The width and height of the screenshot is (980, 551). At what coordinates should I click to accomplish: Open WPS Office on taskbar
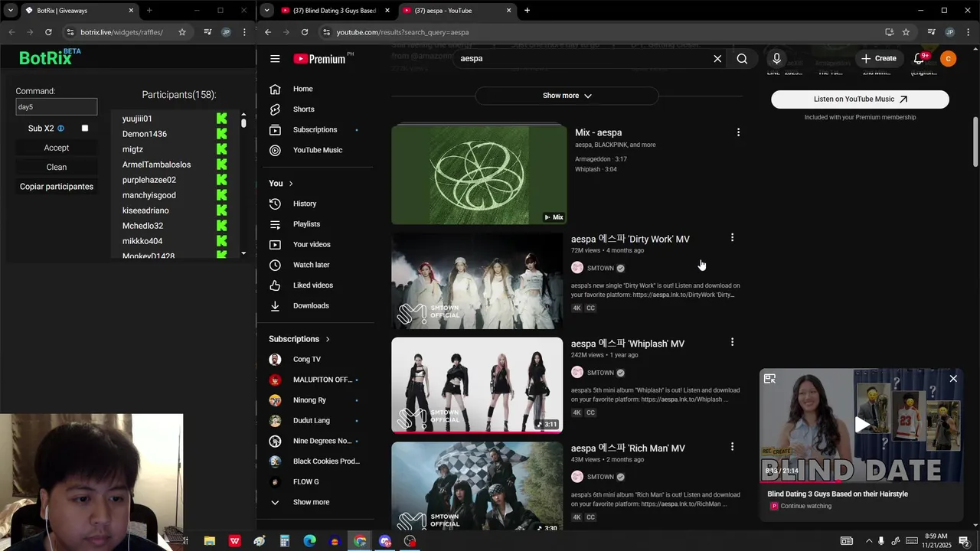click(x=234, y=541)
